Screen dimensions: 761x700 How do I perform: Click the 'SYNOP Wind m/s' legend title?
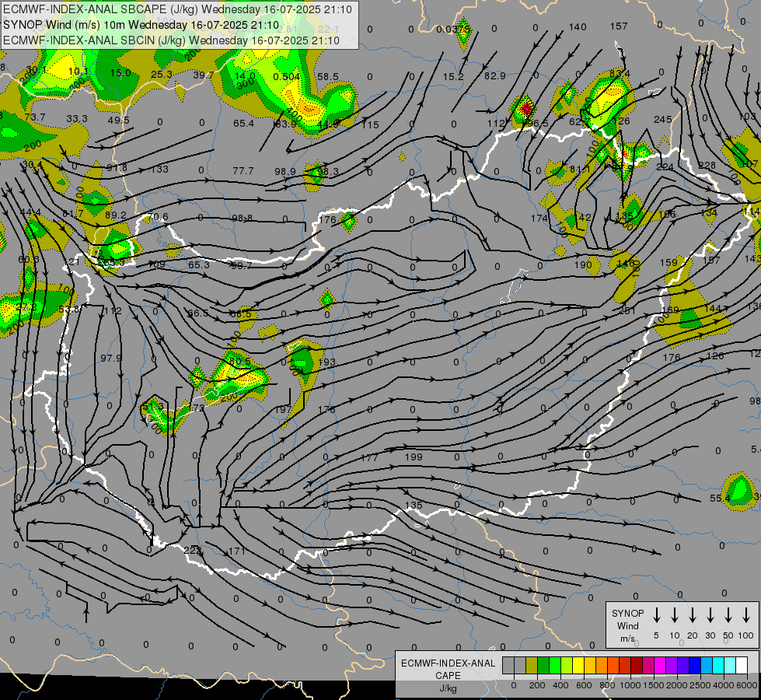pyautogui.click(x=627, y=625)
